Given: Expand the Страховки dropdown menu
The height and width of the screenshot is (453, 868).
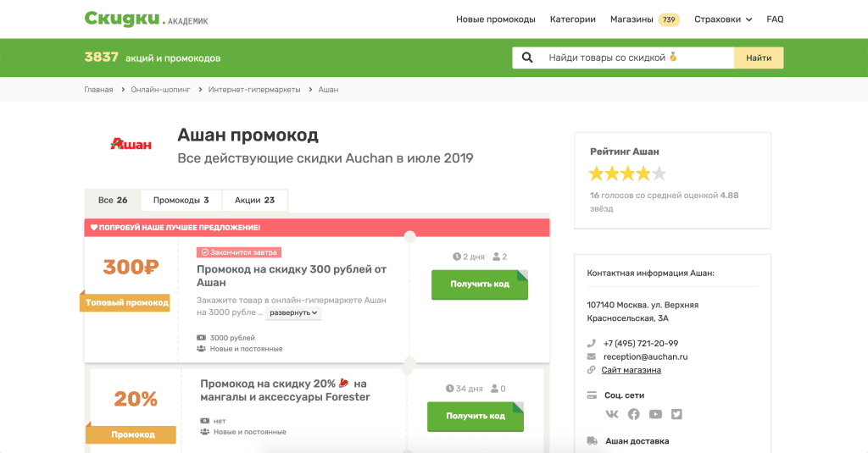Looking at the screenshot, I should pos(722,19).
